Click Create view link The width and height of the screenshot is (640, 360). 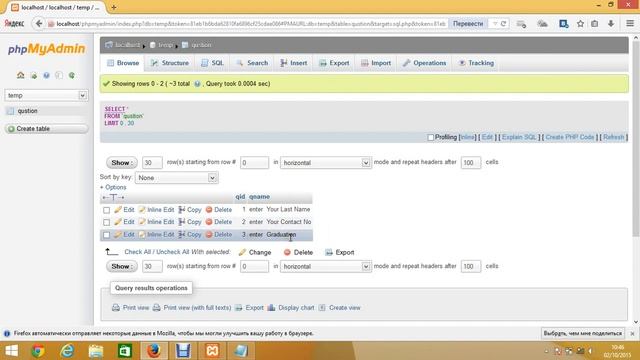(340, 308)
